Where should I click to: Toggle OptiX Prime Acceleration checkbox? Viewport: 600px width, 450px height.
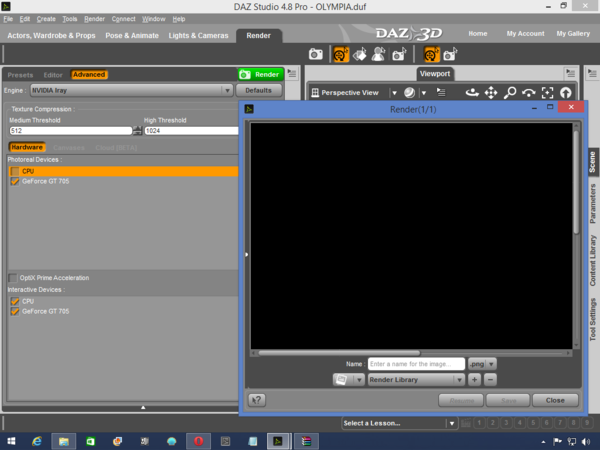click(13, 278)
